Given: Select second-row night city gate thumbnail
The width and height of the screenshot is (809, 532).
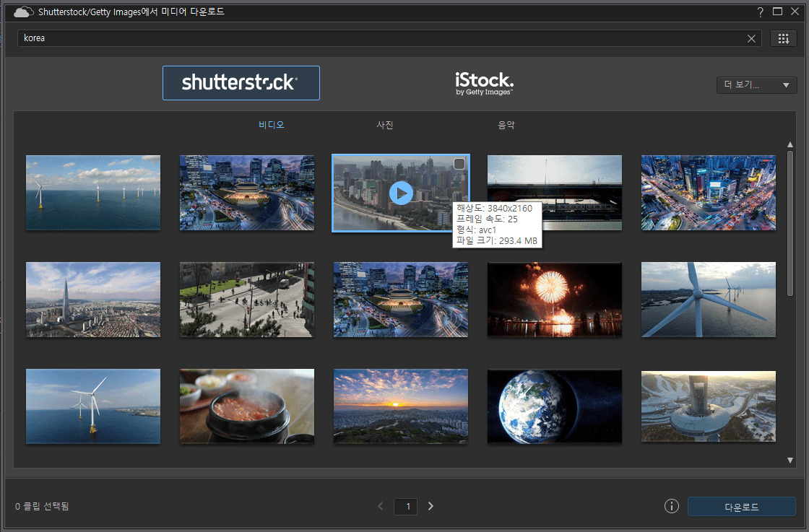Looking at the screenshot, I should pos(401,300).
